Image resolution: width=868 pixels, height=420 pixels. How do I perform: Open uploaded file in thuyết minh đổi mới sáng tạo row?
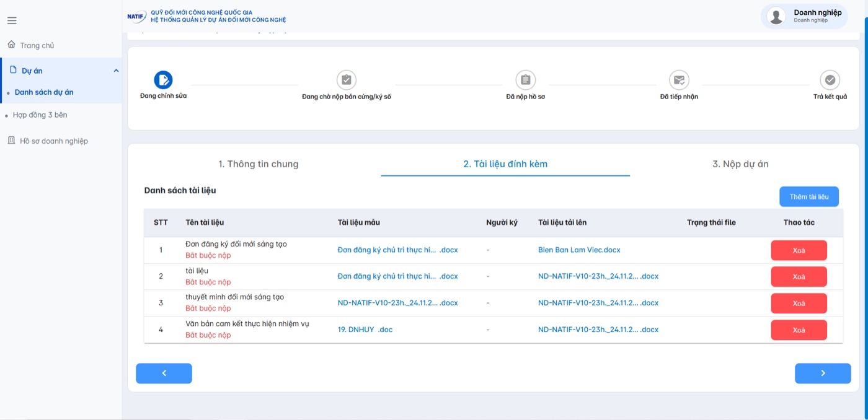[598, 303]
